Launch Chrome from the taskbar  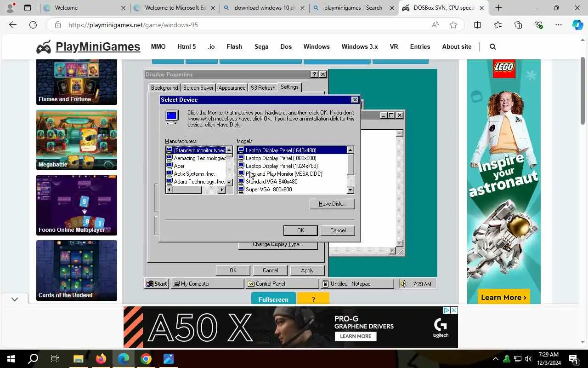(146, 359)
